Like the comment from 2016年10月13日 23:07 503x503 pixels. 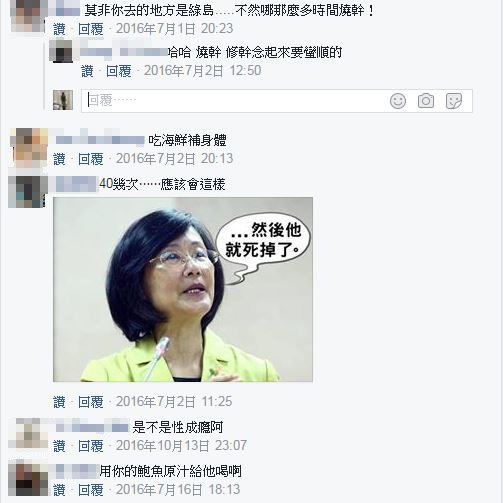pos(59,446)
